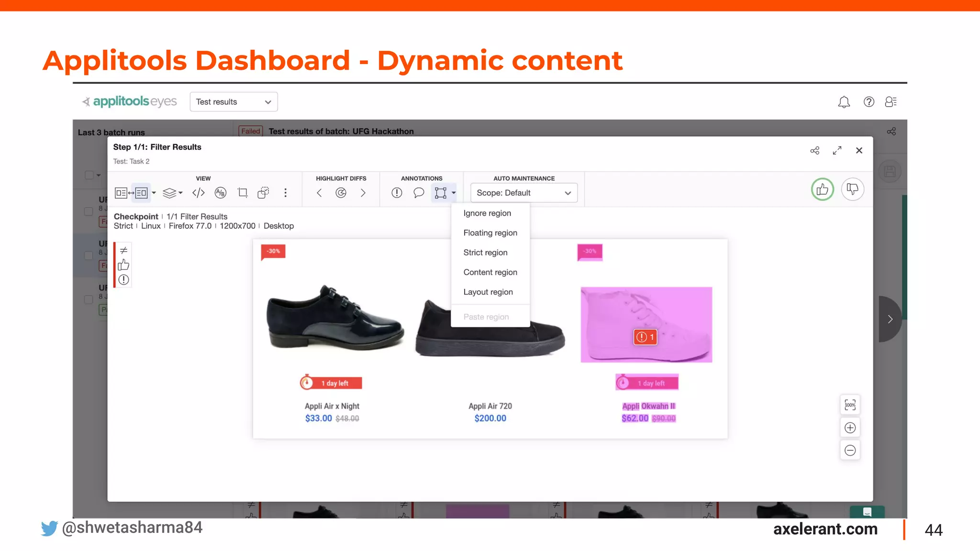The width and height of the screenshot is (980, 551).
Task: Click the small thumbs up in left strip
Action: coord(123,264)
